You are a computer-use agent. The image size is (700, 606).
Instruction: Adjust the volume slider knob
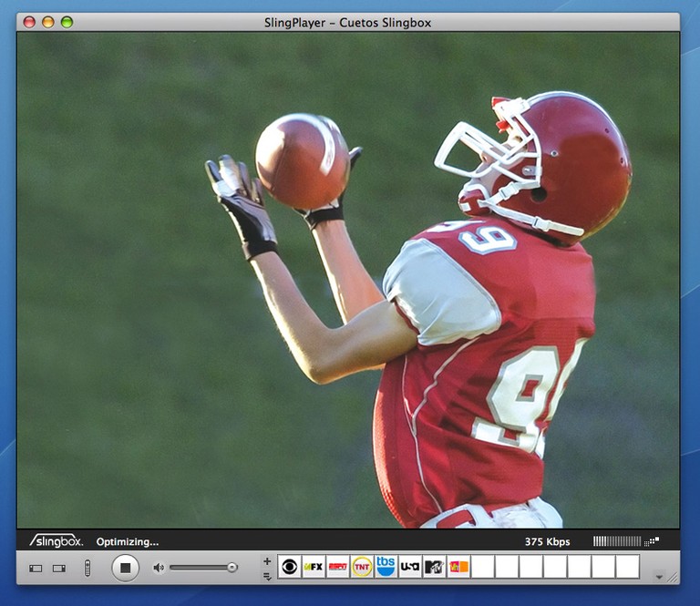(232, 568)
